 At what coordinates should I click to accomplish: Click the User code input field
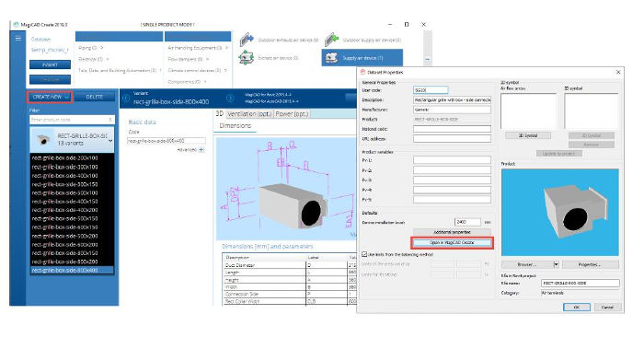click(x=431, y=90)
